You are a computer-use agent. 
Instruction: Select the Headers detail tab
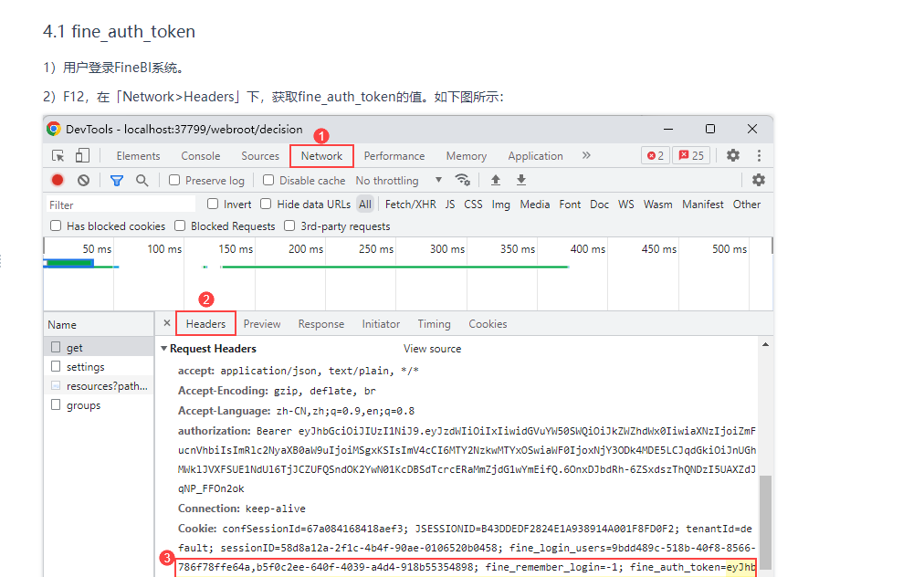205,323
